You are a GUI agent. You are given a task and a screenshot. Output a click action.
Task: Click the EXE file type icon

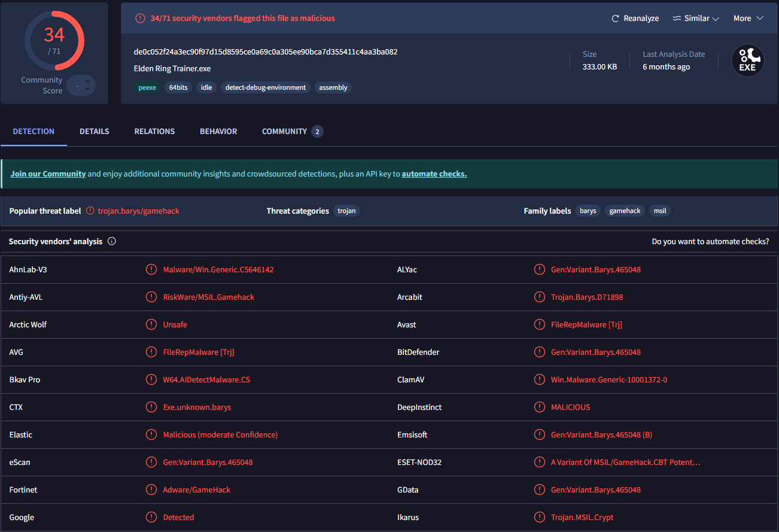747,61
